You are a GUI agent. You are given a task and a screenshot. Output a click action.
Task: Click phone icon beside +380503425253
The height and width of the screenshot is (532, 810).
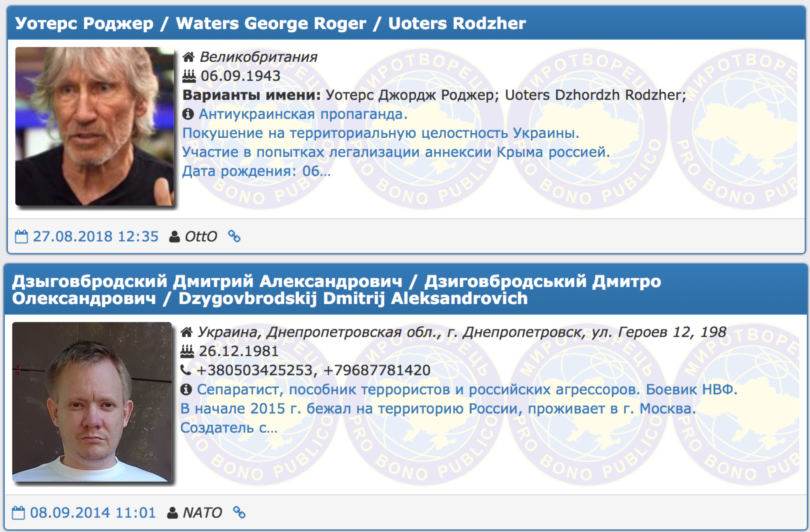(186, 370)
